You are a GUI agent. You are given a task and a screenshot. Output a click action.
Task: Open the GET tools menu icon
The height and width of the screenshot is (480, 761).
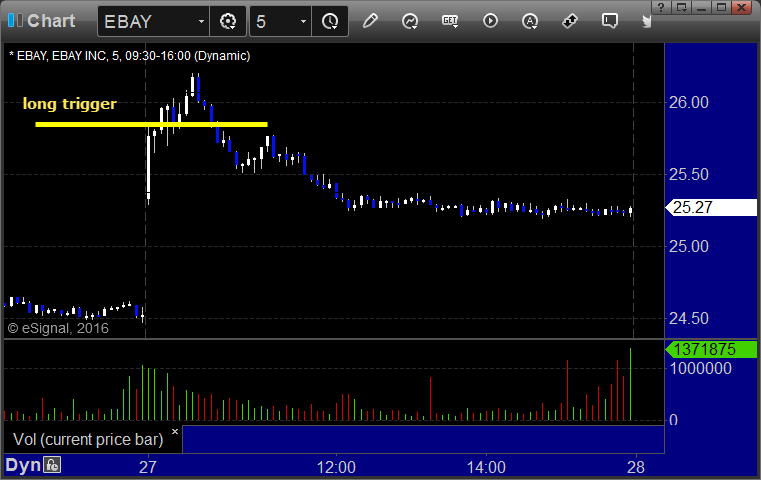tap(450, 21)
